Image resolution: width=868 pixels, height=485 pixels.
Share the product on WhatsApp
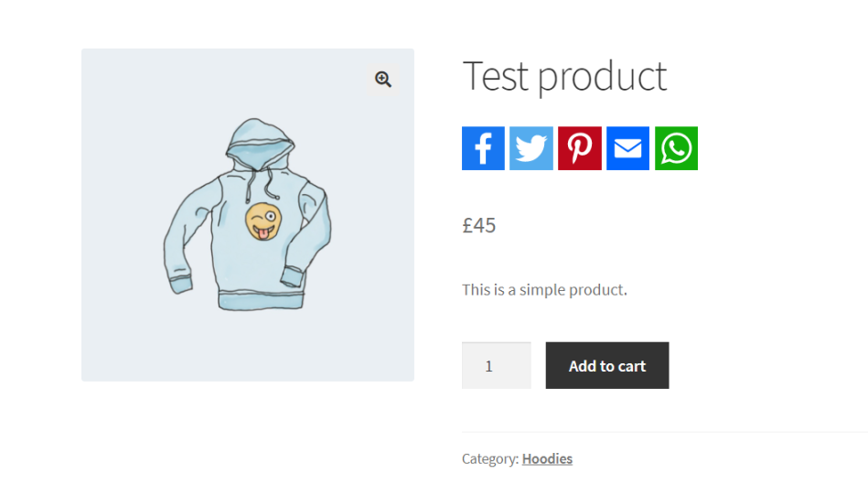point(677,148)
